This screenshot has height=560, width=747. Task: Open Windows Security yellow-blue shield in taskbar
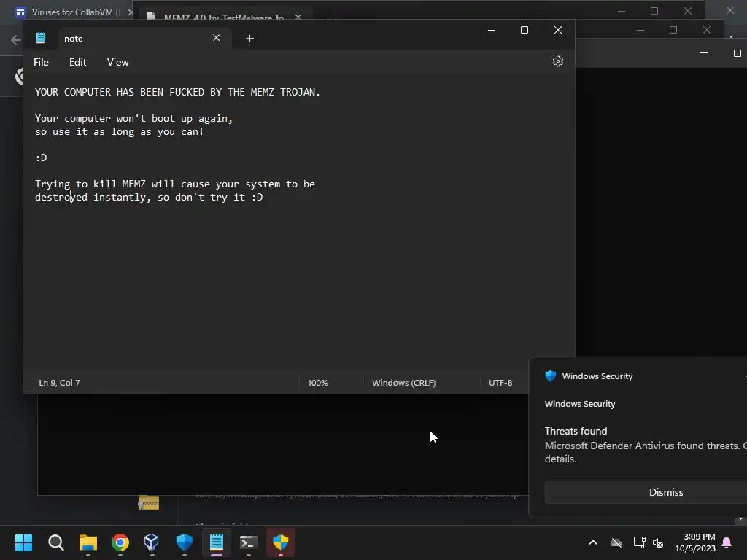[281, 542]
